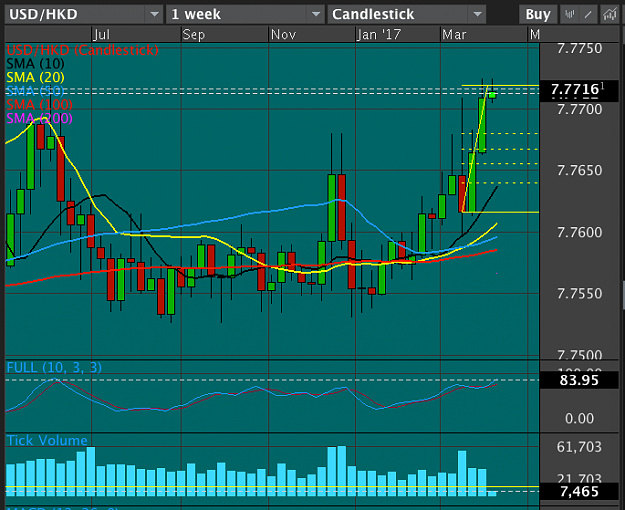Click the Sep date label on time axis

pyautogui.click(x=194, y=35)
